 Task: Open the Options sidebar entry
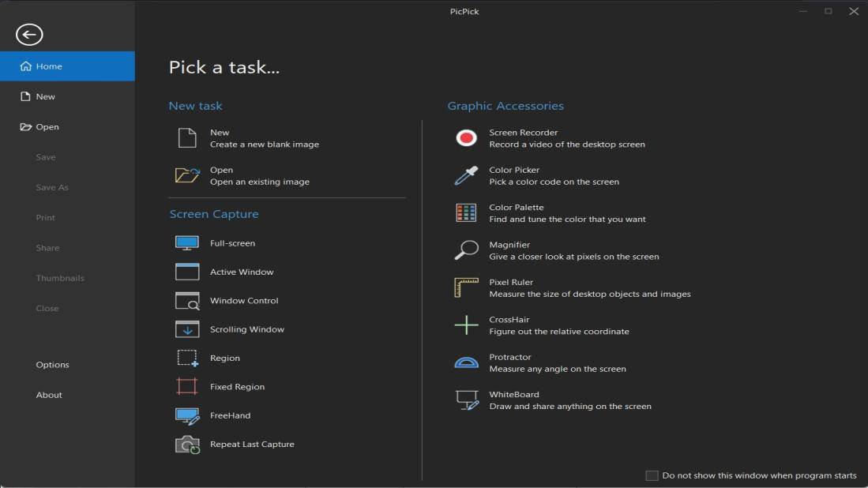click(x=53, y=365)
